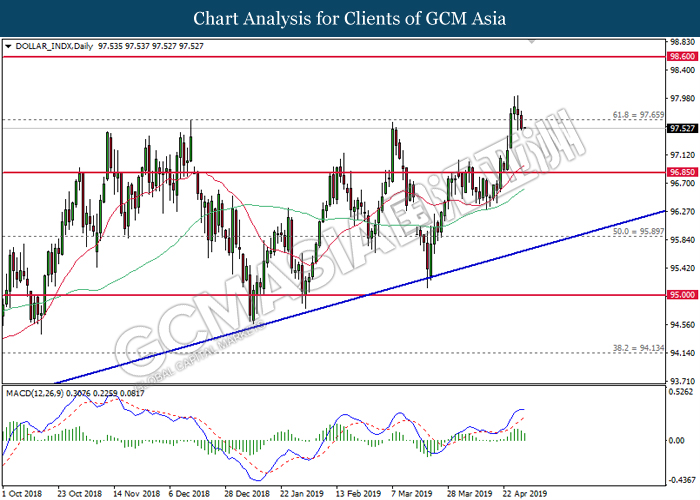Viewport: 700px width, 500px height.
Task: Select the 98.830 value on price axis
Action: (x=682, y=42)
